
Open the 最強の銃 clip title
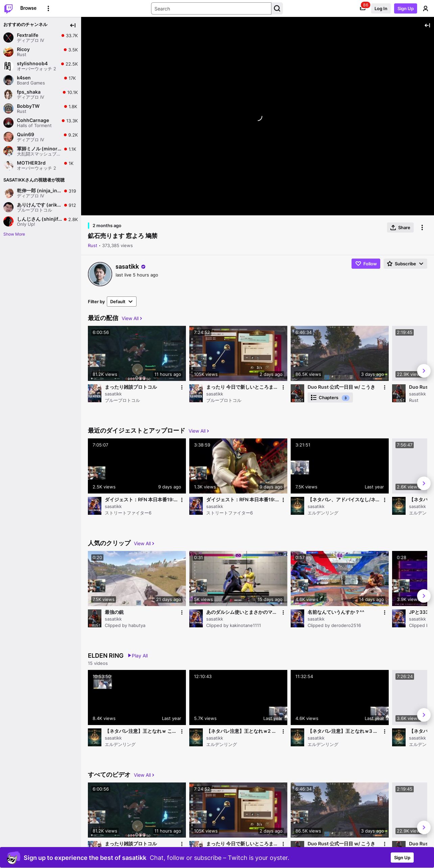pyautogui.click(x=114, y=612)
